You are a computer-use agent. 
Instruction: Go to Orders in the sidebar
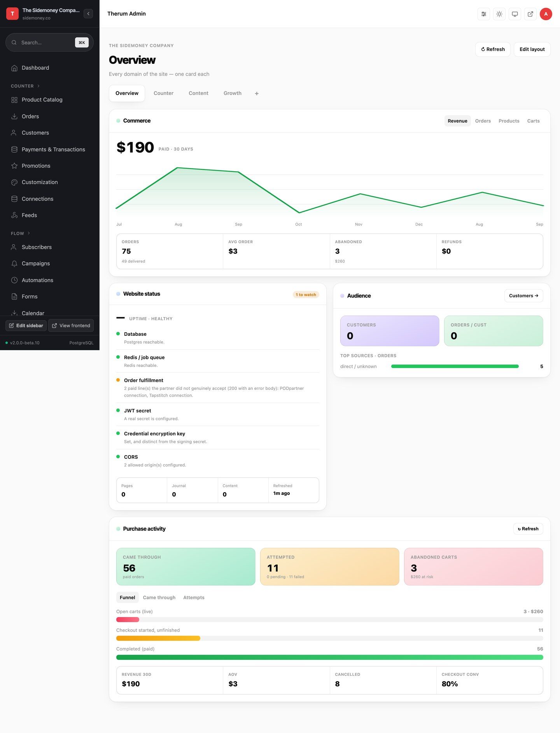(50, 116)
